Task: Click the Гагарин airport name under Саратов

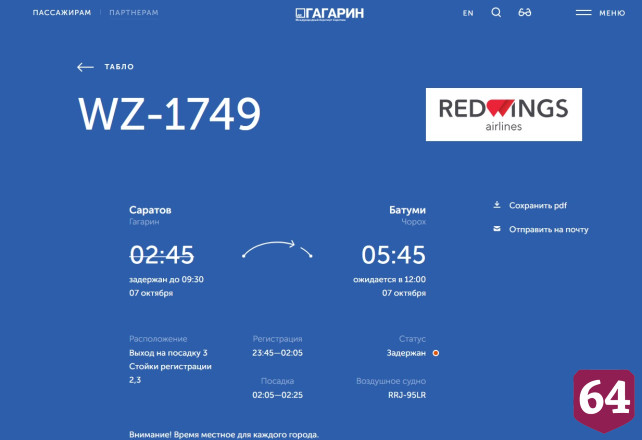Action: 144,222
